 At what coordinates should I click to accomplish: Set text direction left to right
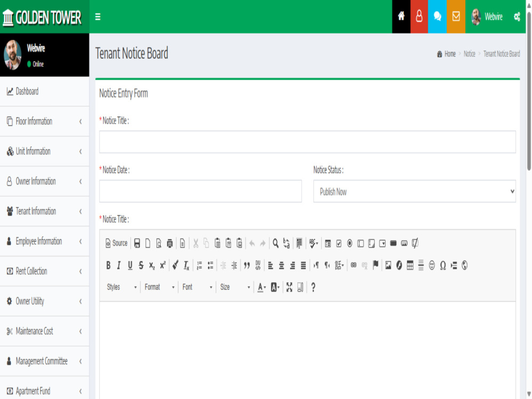316,265
